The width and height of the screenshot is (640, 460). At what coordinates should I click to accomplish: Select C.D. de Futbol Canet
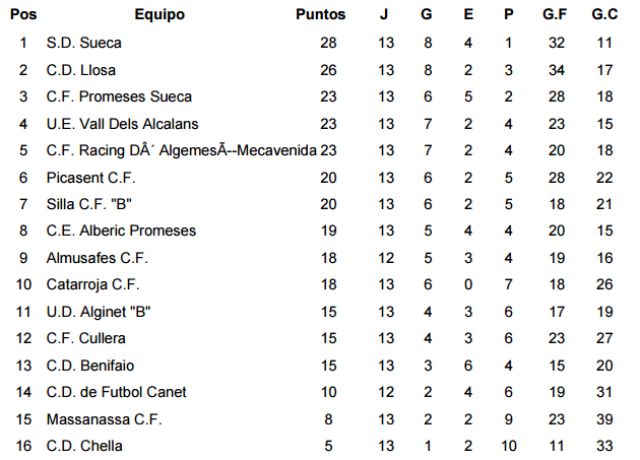click(116, 392)
